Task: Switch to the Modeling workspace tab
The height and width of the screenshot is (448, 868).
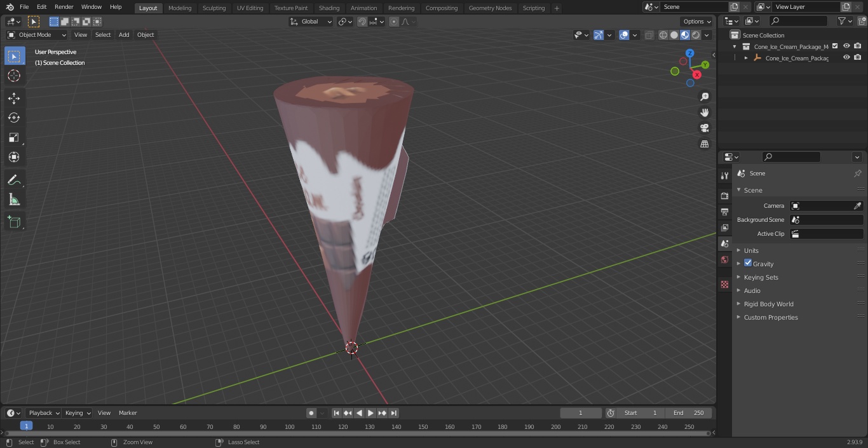Action: tap(180, 8)
